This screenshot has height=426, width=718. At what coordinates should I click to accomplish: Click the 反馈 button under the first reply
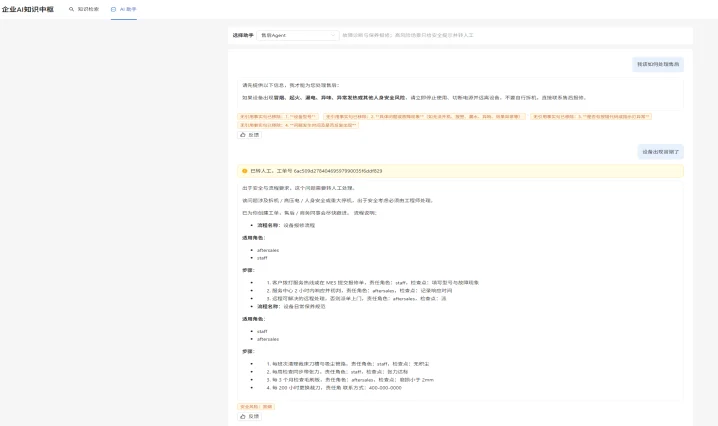(x=250, y=135)
